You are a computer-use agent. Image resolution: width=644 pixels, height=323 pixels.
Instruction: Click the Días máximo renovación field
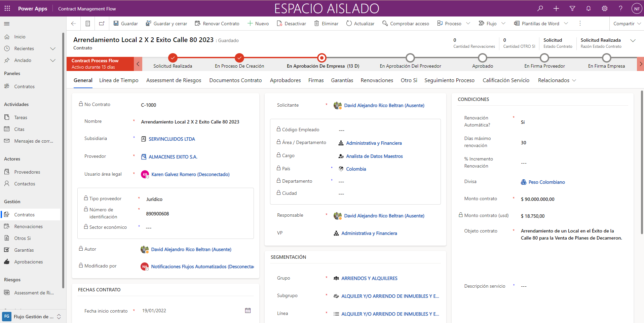point(573,143)
